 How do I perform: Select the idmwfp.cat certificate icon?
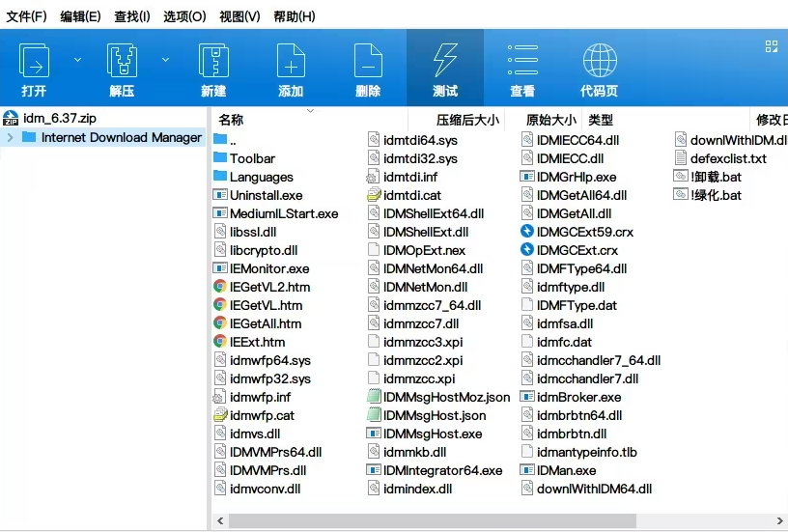220,415
